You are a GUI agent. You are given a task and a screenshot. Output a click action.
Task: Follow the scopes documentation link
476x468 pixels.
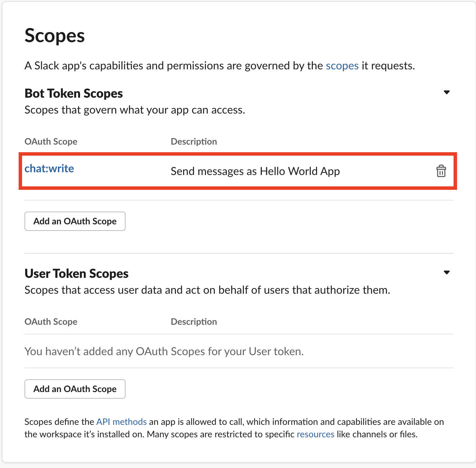coord(342,66)
